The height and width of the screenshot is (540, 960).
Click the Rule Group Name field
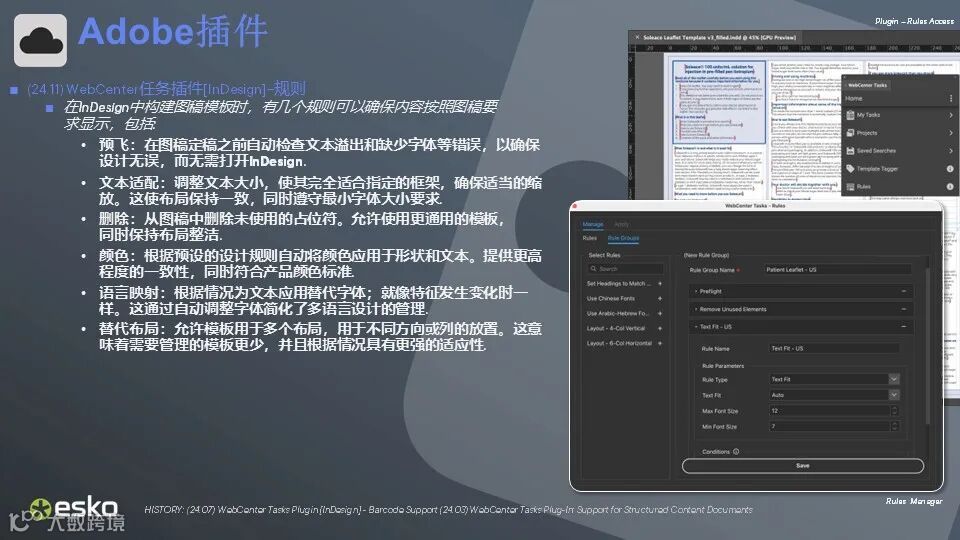tap(837, 269)
